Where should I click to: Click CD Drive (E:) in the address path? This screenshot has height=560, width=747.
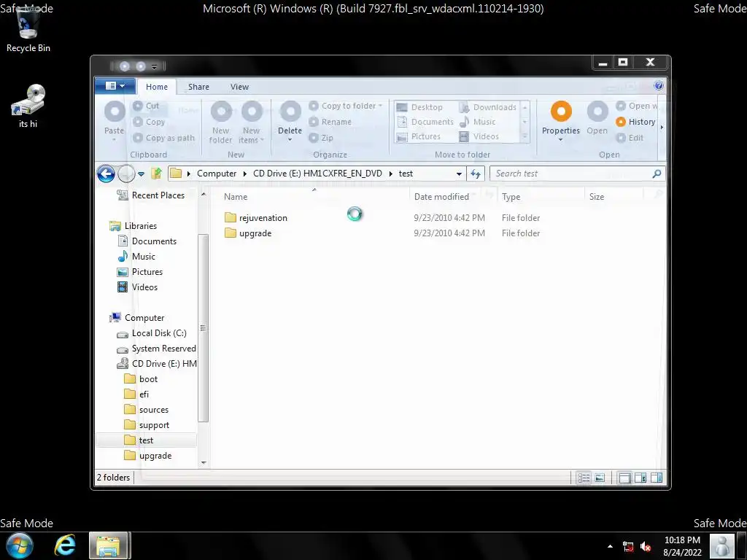[x=318, y=174]
